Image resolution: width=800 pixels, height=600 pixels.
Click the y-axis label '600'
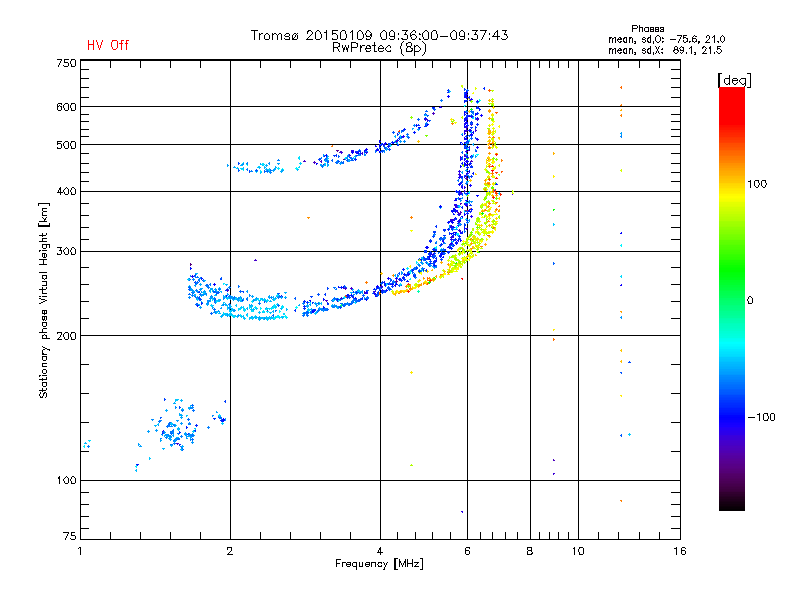point(66,107)
